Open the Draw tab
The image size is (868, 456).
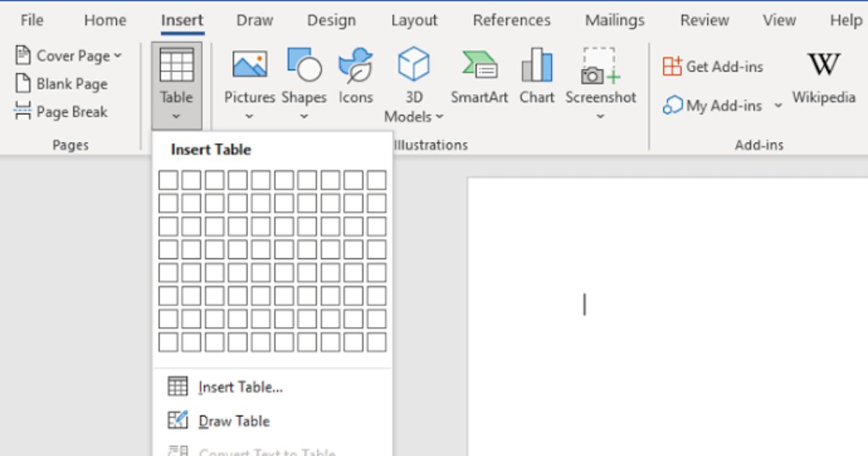[255, 20]
